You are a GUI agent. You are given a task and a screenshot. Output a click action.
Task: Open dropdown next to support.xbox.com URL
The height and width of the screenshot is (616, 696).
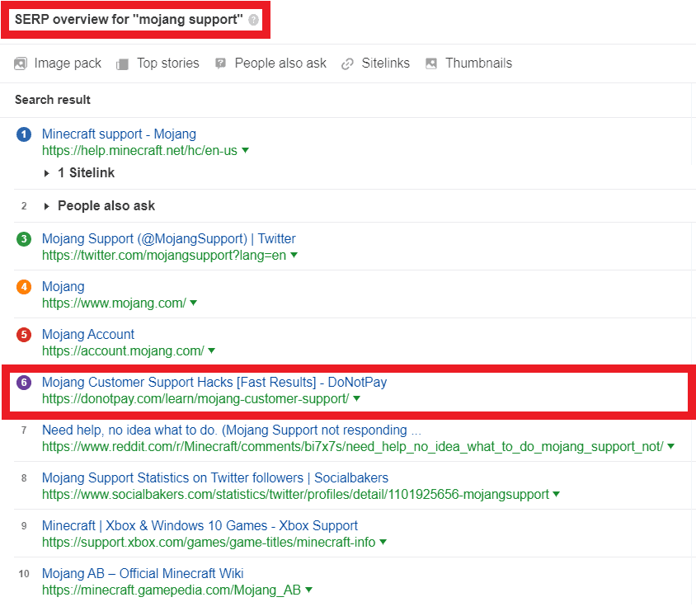[383, 542]
